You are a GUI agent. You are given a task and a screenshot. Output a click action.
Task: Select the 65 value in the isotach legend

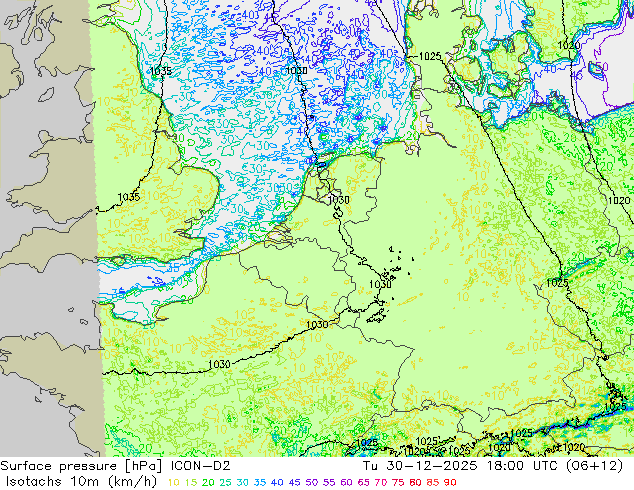363,482
